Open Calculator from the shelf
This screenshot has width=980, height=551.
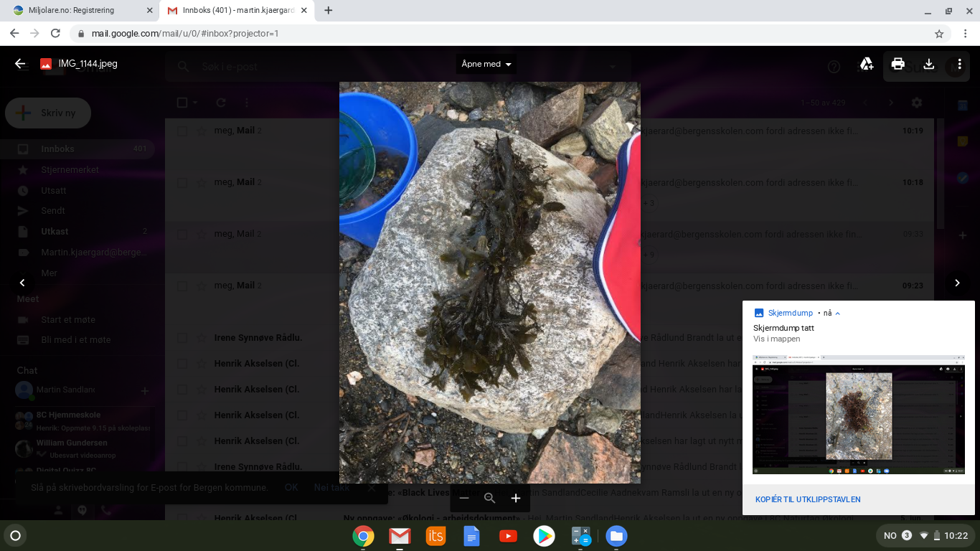(x=580, y=536)
